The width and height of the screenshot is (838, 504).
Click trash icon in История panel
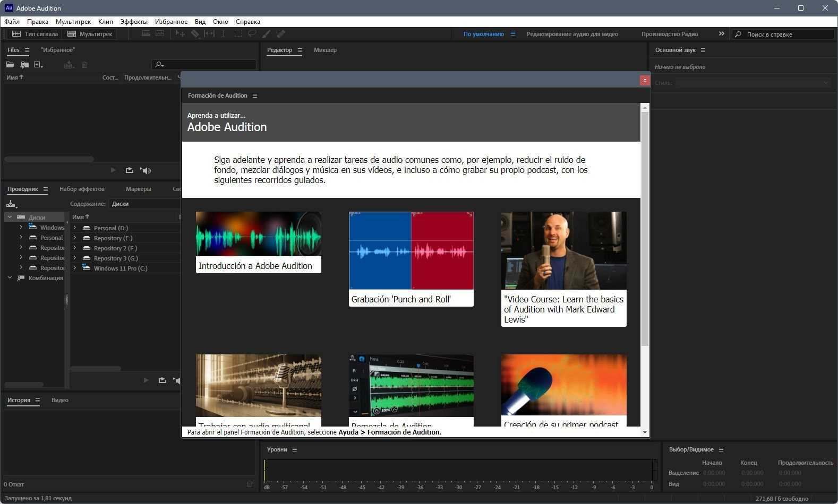pos(250,484)
